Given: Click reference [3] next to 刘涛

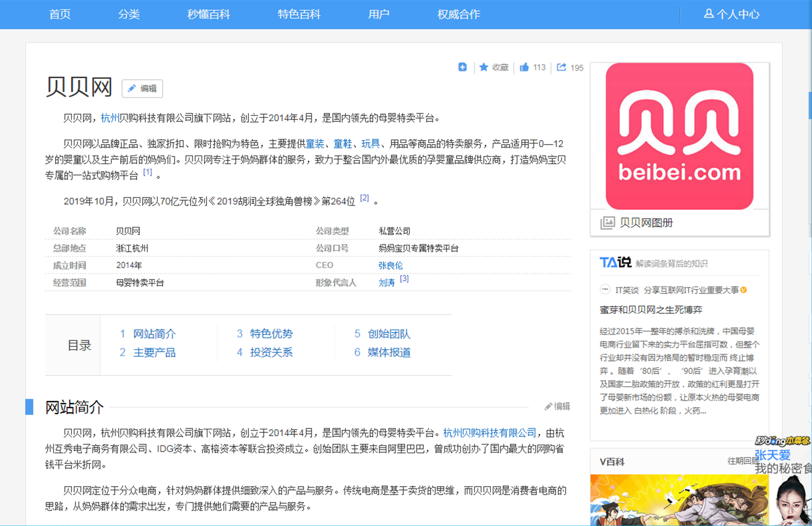Looking at the screenshot, I should tap(404, 279).
